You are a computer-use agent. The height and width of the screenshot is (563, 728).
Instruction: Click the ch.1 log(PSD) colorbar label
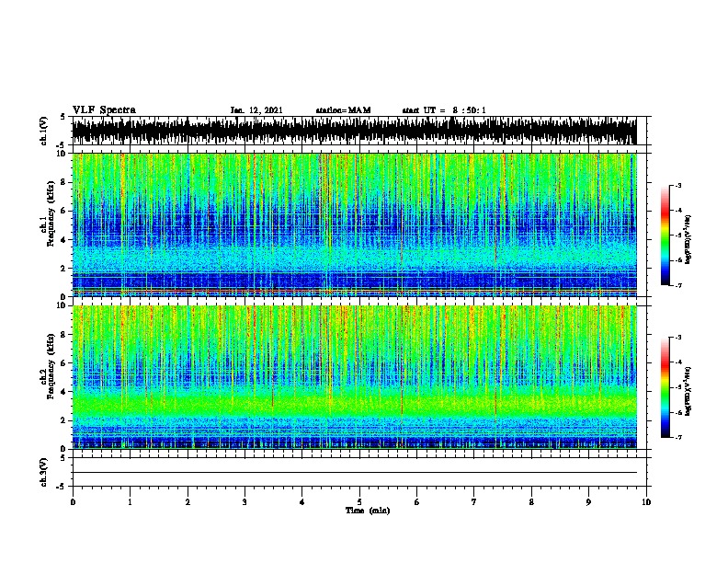[x=688, y=239]
